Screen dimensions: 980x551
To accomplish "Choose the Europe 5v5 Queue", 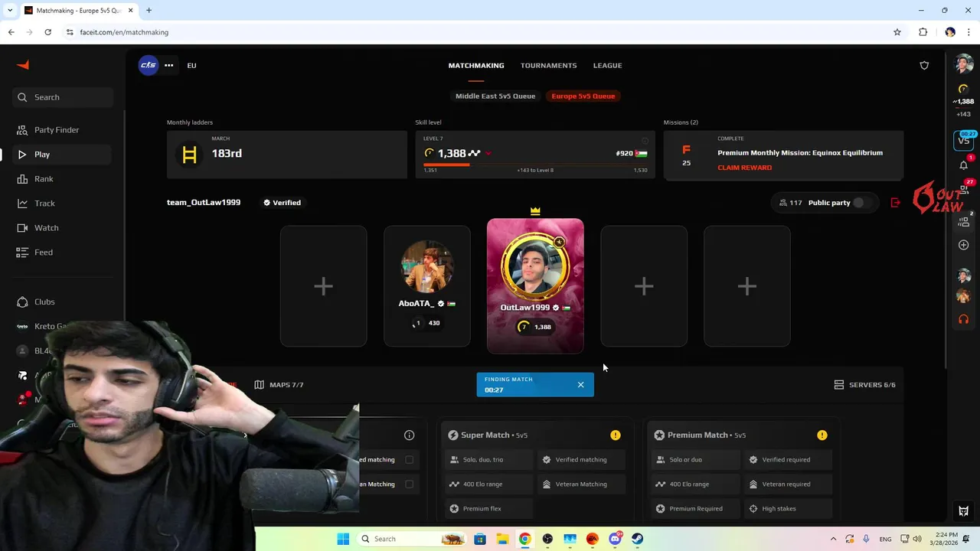I will click(x=583, y=96).
